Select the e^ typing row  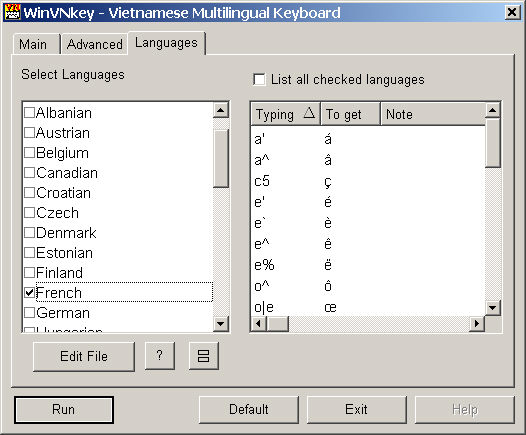point(368,244)
